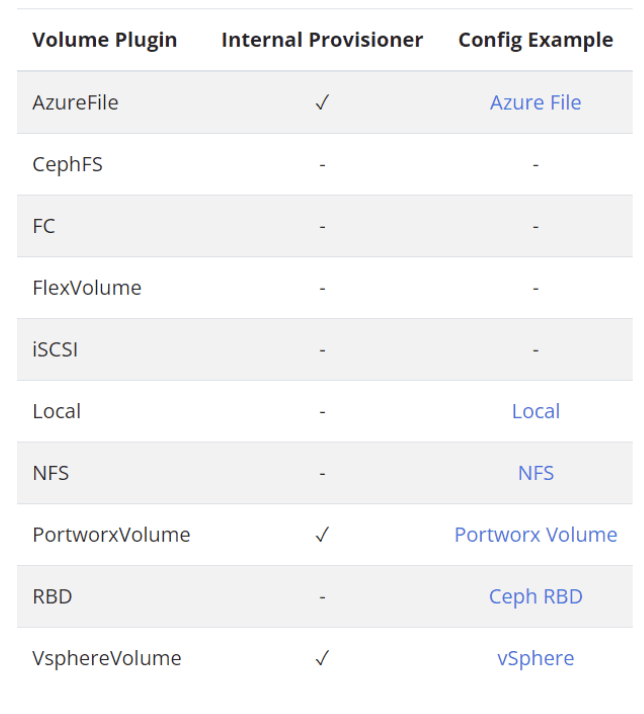
Task: Click the Config Example column header
Action: [x=535, y=40]
